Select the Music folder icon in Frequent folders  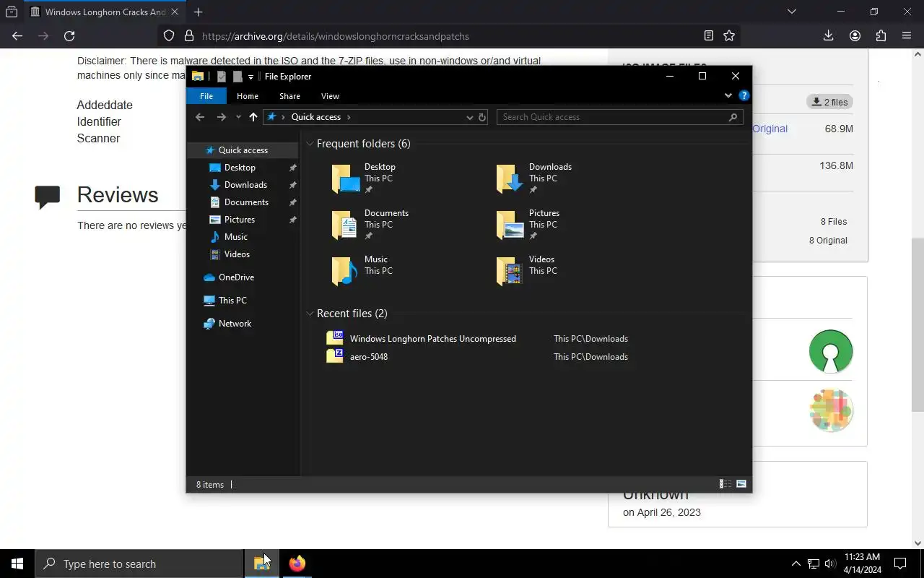coord(345,271)
